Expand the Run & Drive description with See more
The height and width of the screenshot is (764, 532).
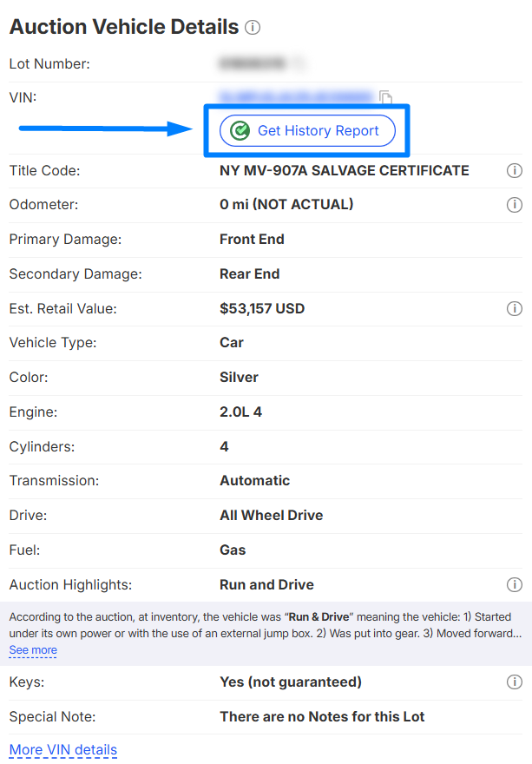(33, 649)
